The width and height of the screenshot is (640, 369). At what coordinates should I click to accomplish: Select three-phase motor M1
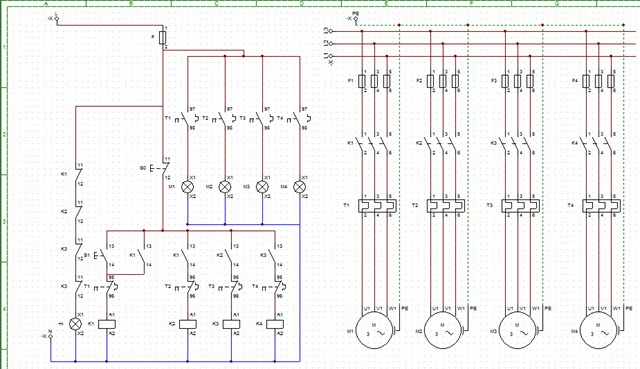(x=374, y=330)
